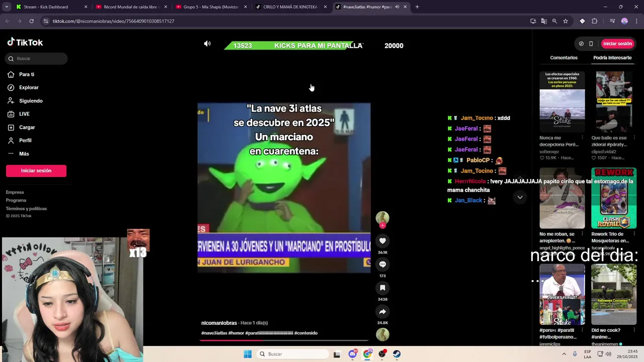The image size is (644, 362).
Task: Open options for 'Que baile es ese zideral'
Action: (633, 138)
